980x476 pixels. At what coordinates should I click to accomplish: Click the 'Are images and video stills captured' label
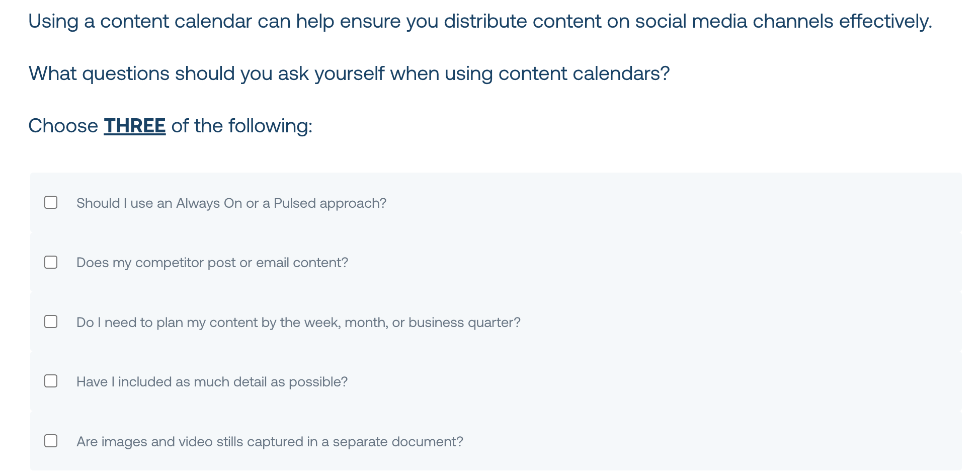(270, 442)
